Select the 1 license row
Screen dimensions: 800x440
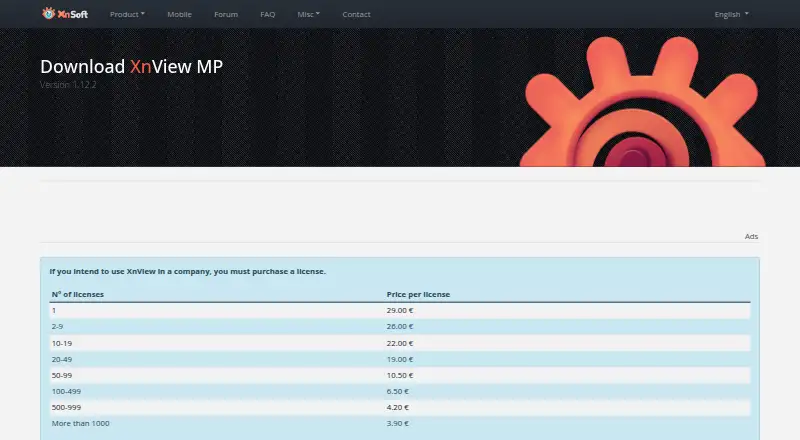(x=400, y=310)
